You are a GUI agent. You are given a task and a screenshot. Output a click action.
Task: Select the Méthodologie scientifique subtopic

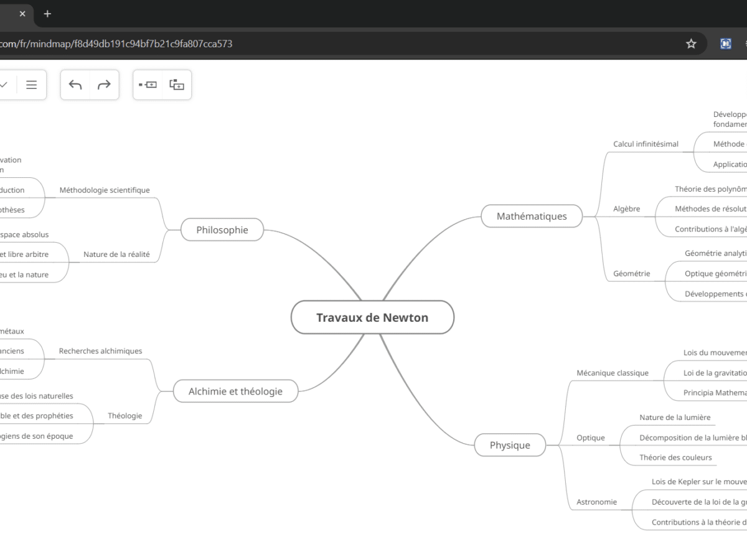(105, 190)
